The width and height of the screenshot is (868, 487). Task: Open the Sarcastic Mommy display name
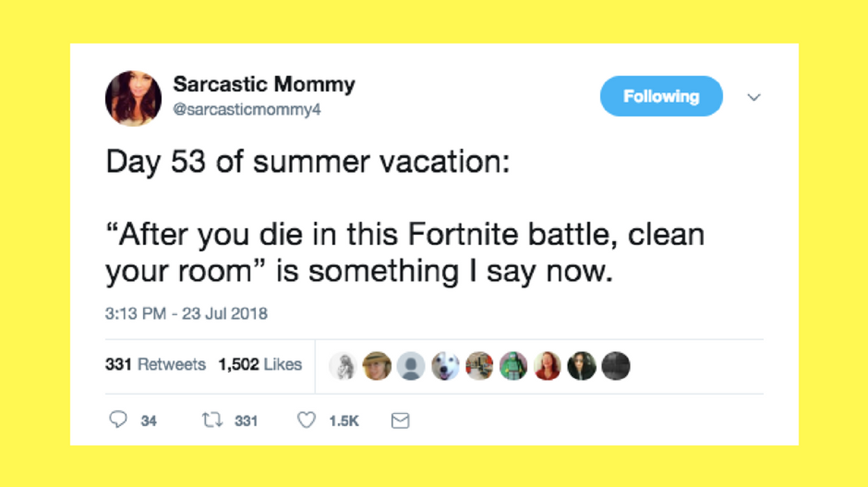coord(264,85)
